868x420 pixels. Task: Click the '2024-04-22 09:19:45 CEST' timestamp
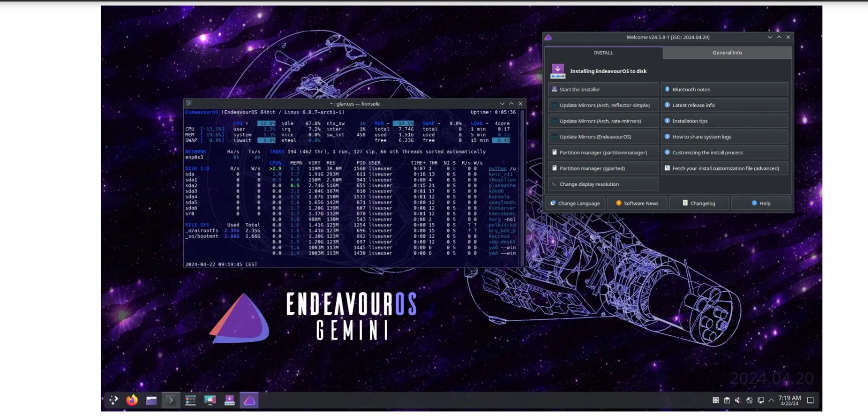221,264
